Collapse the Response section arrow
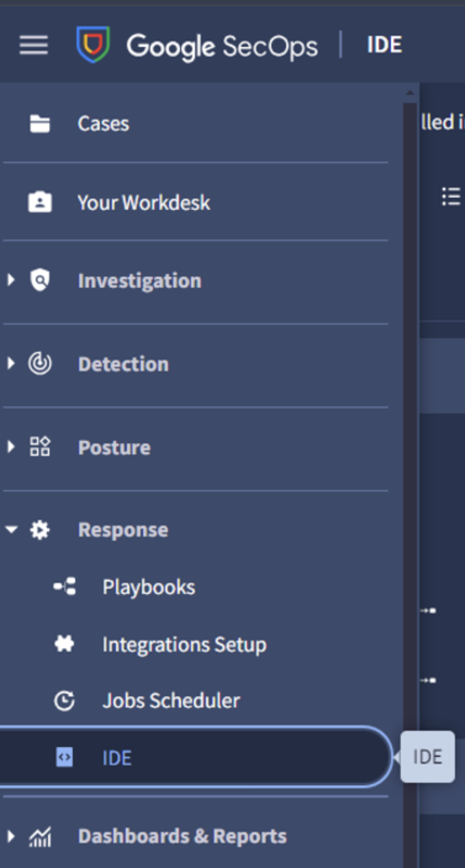 tap(11, 530)
